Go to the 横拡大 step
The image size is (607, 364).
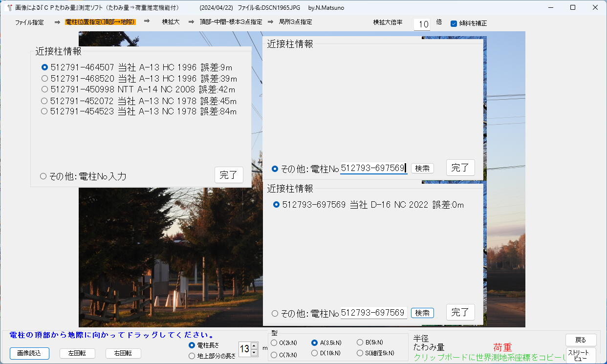(171, 22)
